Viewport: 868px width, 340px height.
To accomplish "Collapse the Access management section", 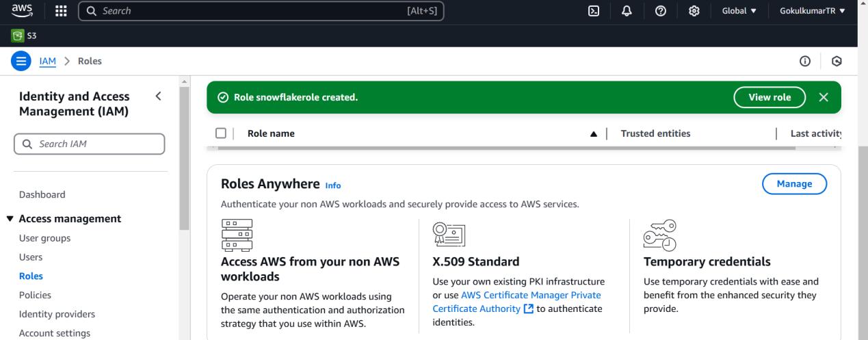I will (9, 219).
